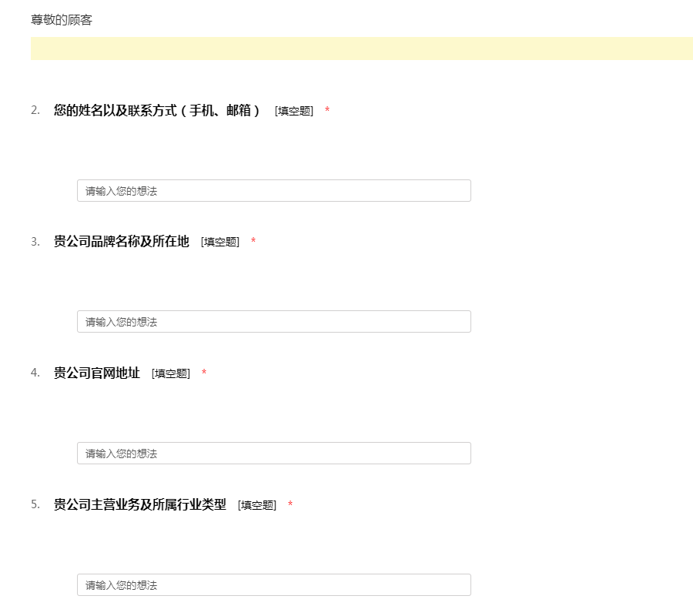The height and width of the screenshot is (616, 693).
Task: Click the [填空题] tag on question 5
Action: pyautogui.click(x=256, y=506)
